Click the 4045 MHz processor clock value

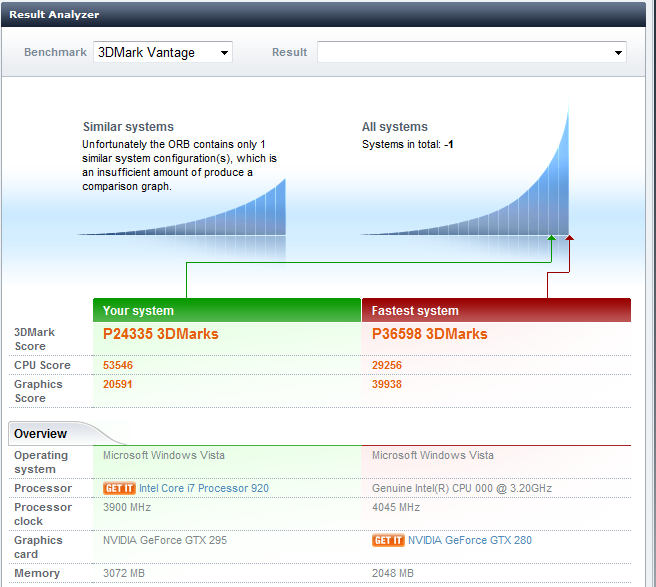coord(396,507)
